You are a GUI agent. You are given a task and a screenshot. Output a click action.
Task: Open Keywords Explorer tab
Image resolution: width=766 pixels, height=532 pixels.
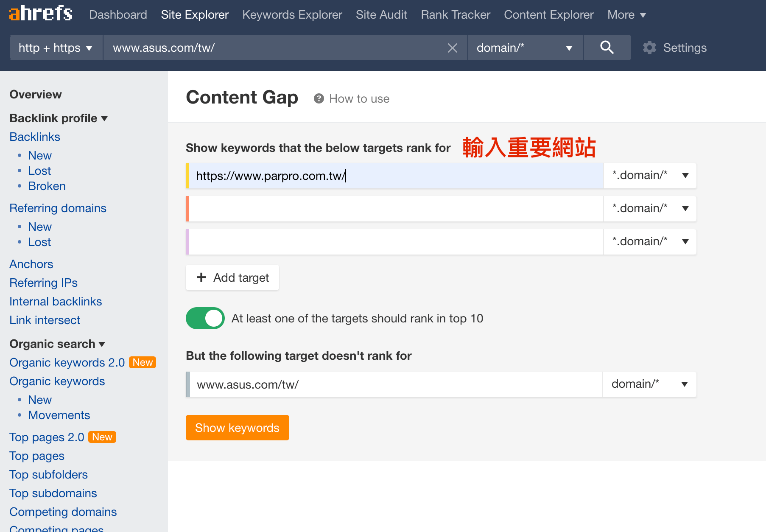pyautogui.click(x=292, y=15)
